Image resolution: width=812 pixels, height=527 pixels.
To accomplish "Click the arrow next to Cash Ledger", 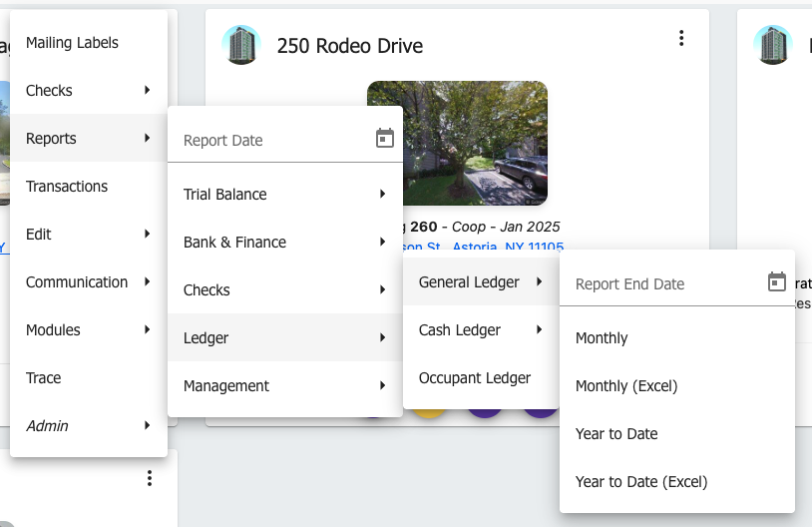I will tap(539, 329).
